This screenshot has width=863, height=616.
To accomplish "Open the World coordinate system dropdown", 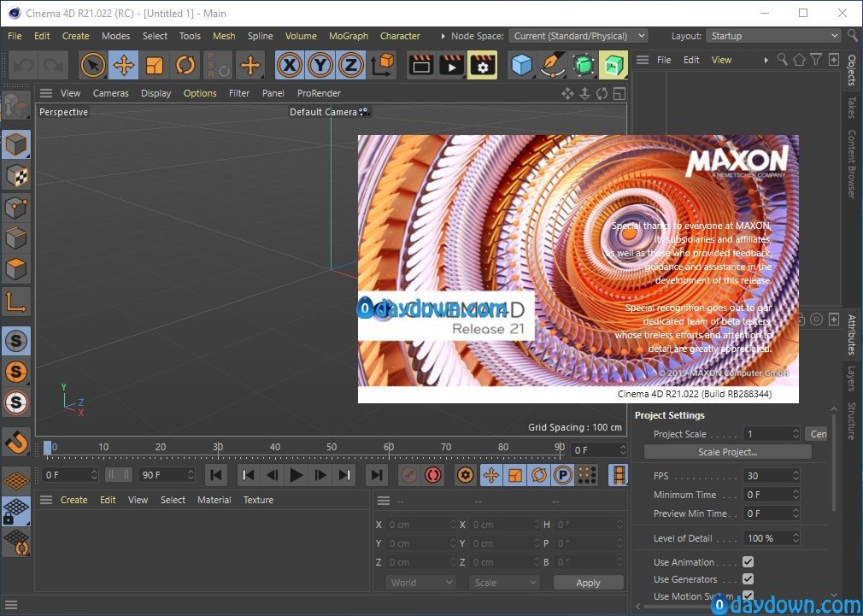I will (x=422, y=583).
